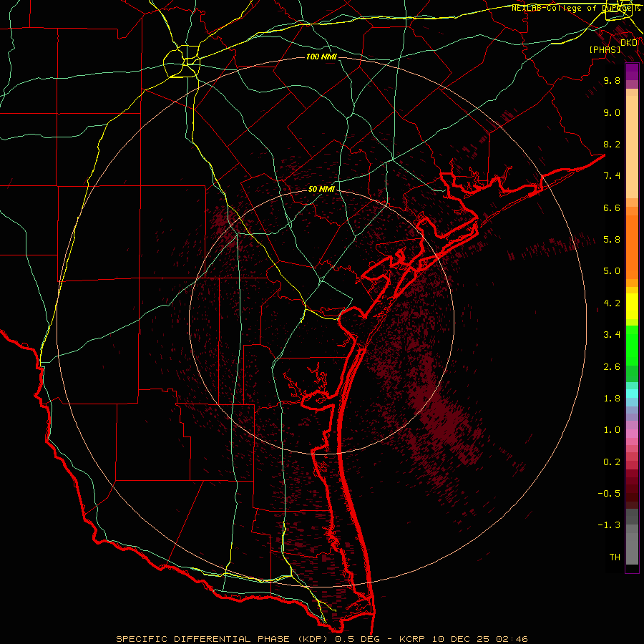
Task: Click the -1.3 scale value
Action: click(x=609, y=525)
